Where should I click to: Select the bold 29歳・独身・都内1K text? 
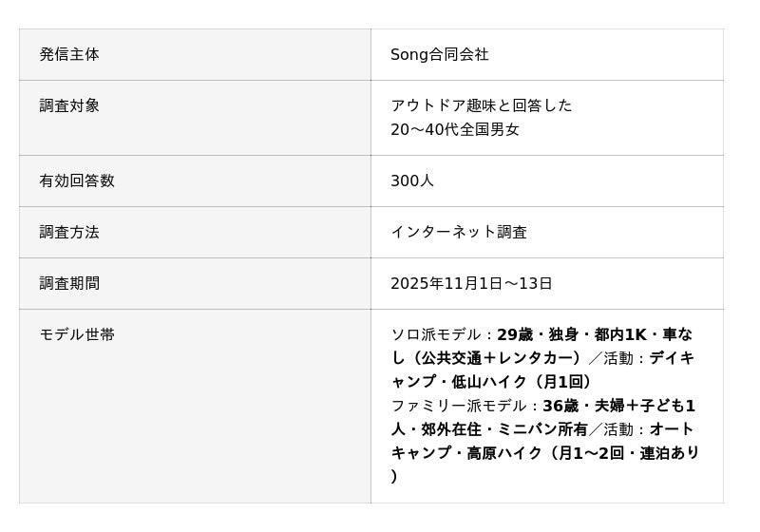point(571,334)
